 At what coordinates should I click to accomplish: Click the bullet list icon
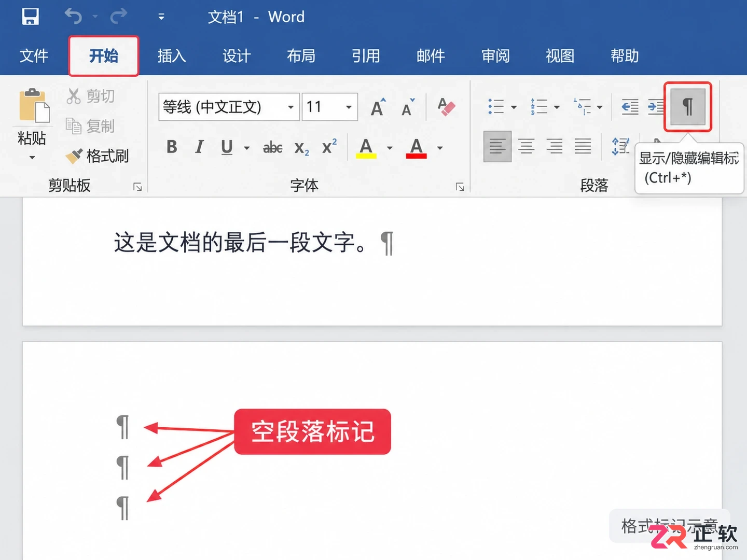496,107
